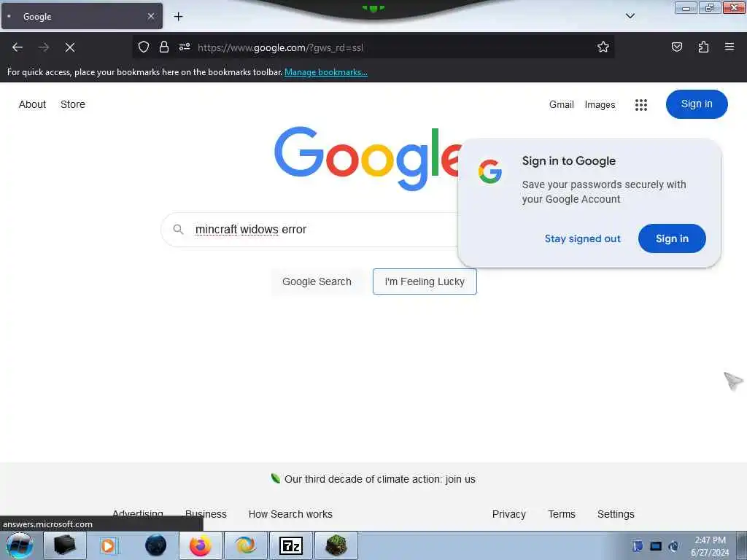Bookmark this page with the star
747x560 pixels.
pyautogui.click(x=603, y=47)
